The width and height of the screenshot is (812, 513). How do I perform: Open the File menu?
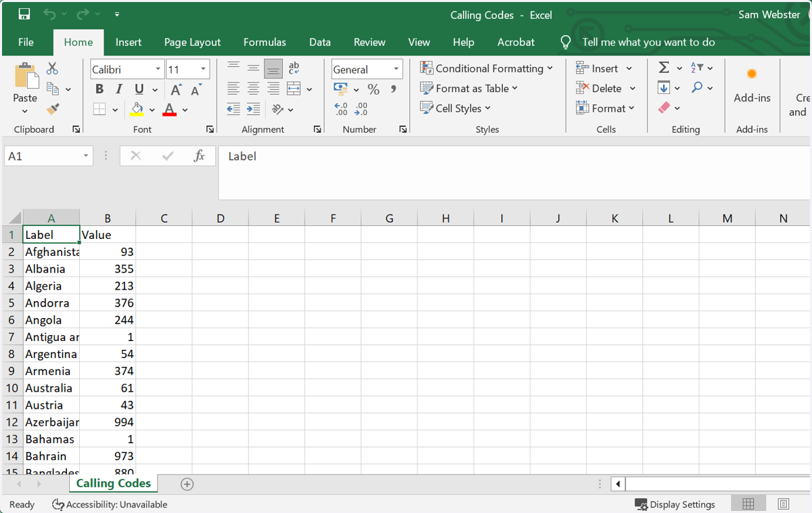tap(26, 42)
